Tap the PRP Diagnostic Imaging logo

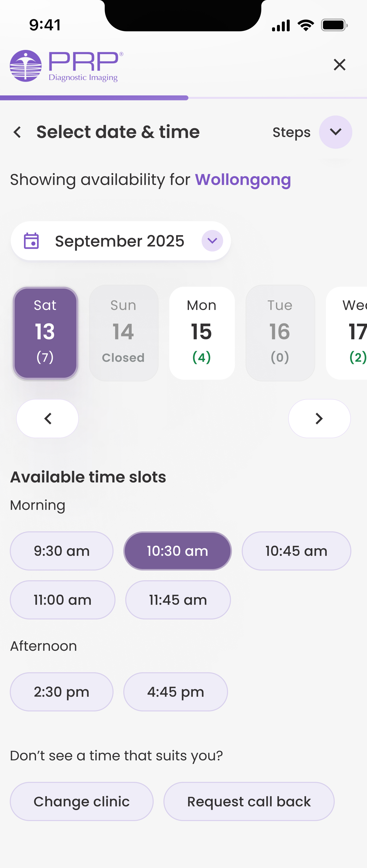66,66
